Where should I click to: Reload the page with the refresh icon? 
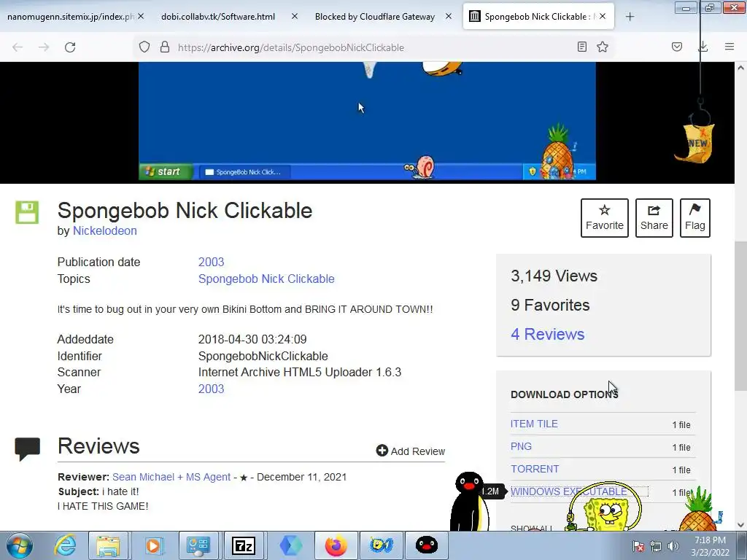pyautogui.click(x=70, y=47)
